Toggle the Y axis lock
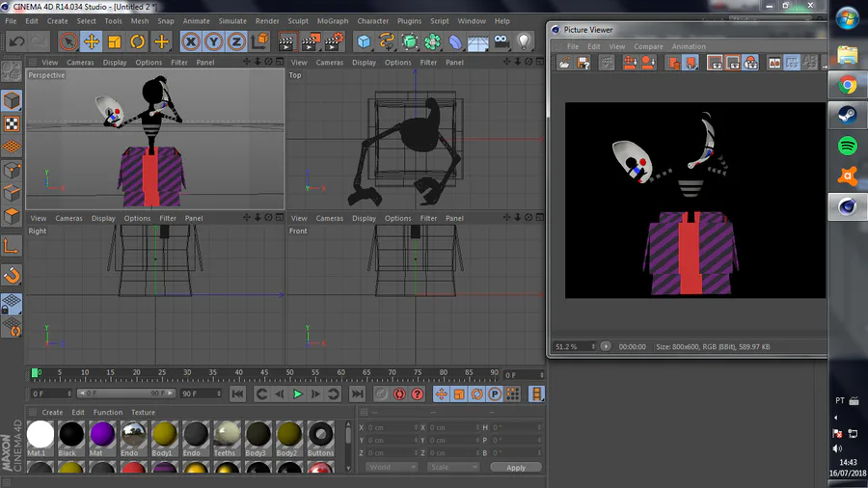Screen dimensions: 868x488 click(x=214, y=41)
